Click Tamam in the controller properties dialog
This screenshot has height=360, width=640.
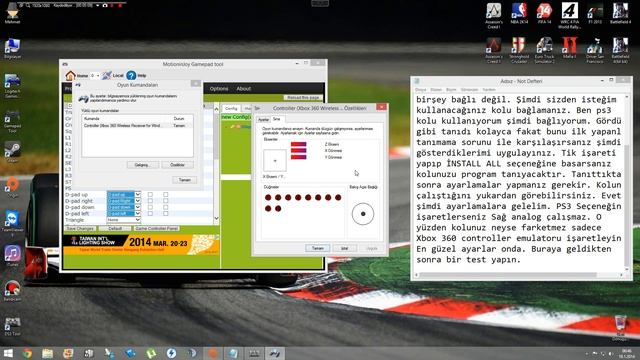pyautogui.click(x=318, y=248)
